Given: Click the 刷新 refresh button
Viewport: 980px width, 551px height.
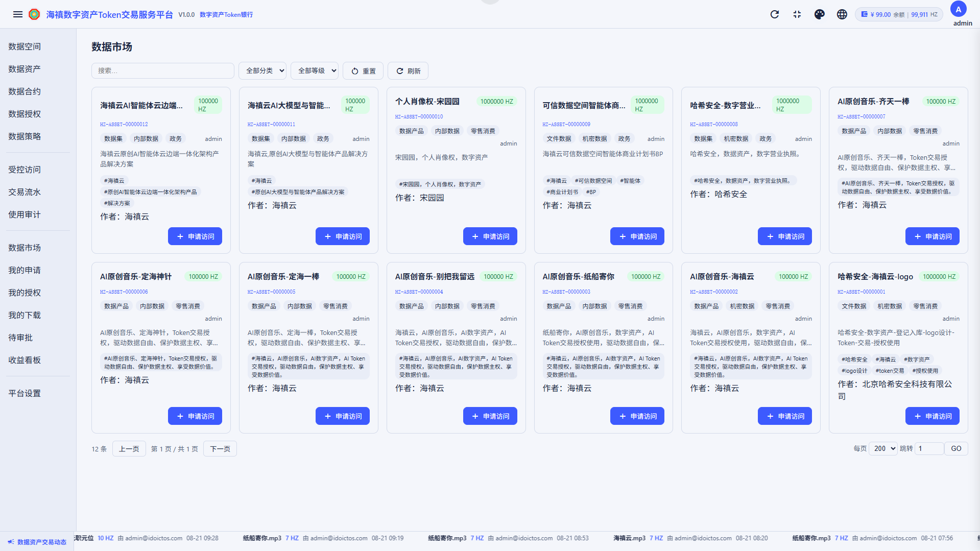Looking at the screenshot, I should [x=408, y=71].
